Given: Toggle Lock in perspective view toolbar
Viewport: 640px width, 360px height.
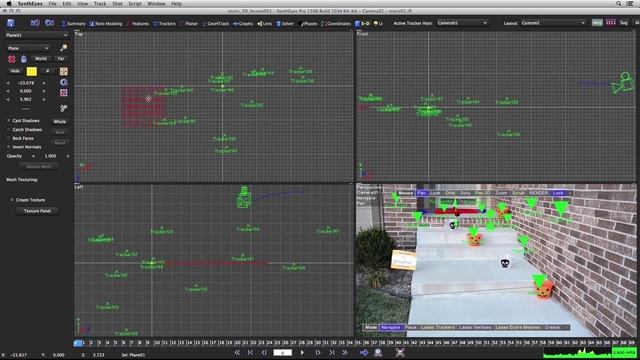Looking at the screenshot, I should (x=558, y=193).
